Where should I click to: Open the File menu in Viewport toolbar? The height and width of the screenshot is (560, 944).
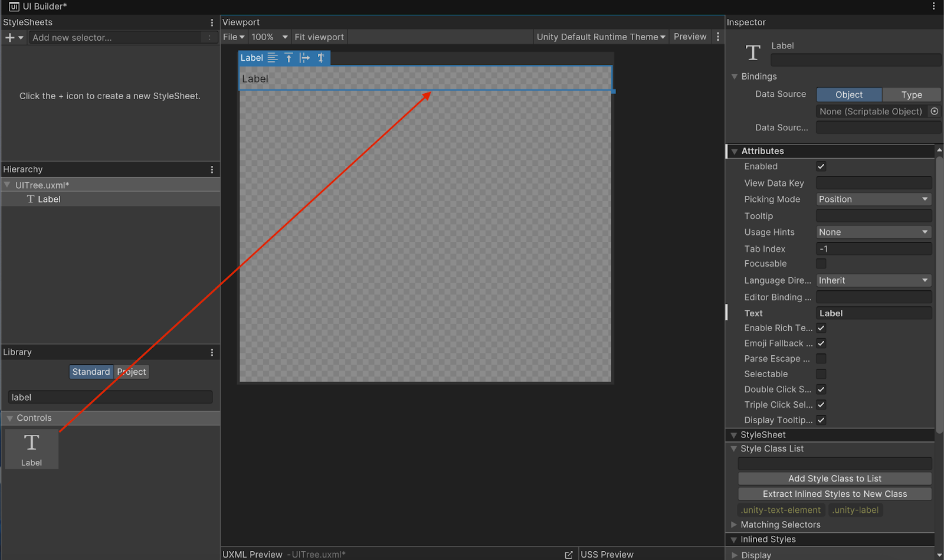pyautogui.click(x=233, y=37)
